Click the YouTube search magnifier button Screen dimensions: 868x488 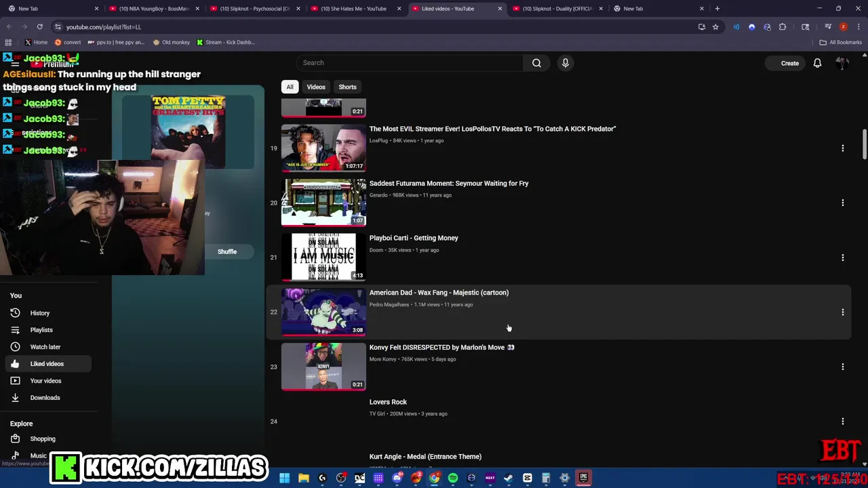536,63
